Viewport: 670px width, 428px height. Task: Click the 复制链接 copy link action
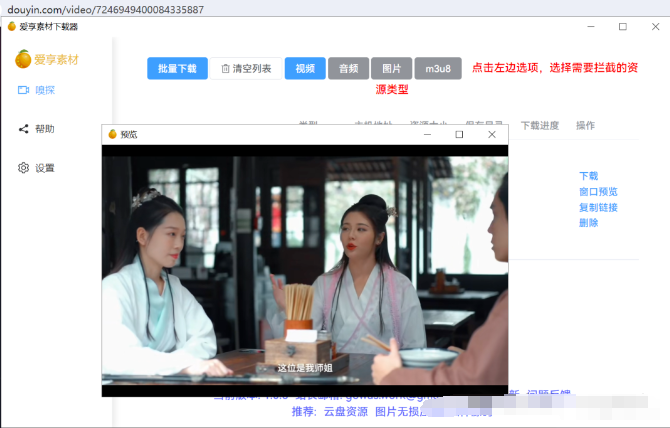pos(598,208)
